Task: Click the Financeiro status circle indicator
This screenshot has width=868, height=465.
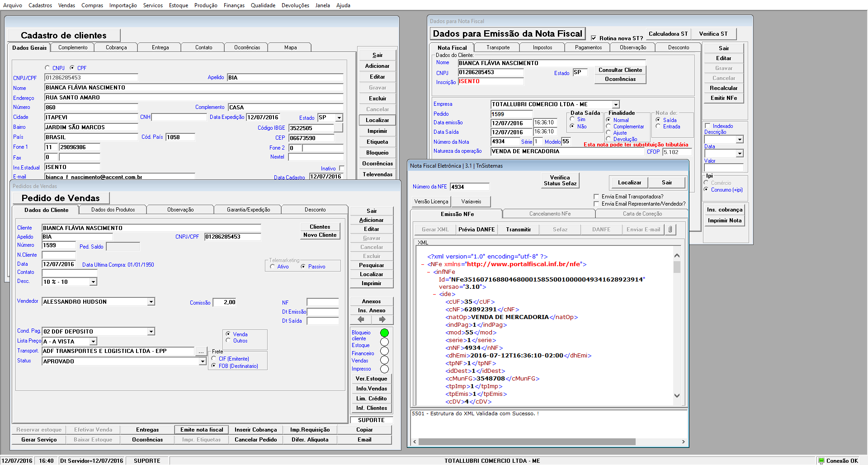Action: [x=384, y=351]
